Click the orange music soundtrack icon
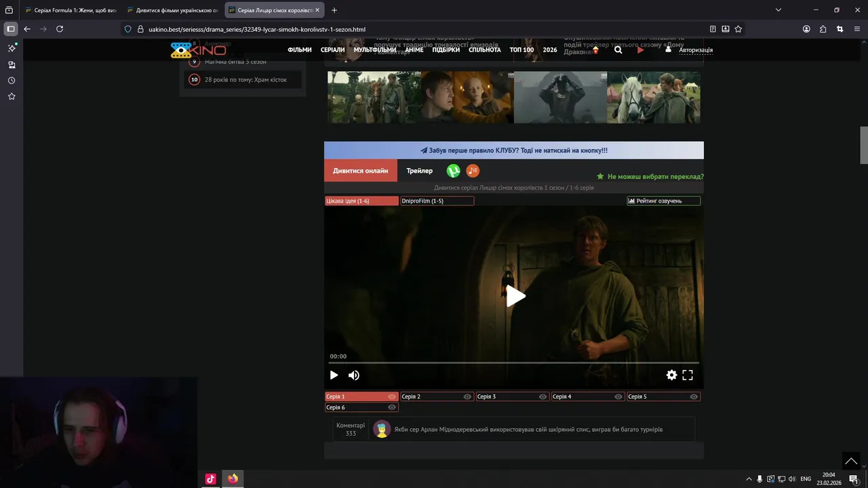The width and height of the screenshot is (868, 488). coord(473,171)
